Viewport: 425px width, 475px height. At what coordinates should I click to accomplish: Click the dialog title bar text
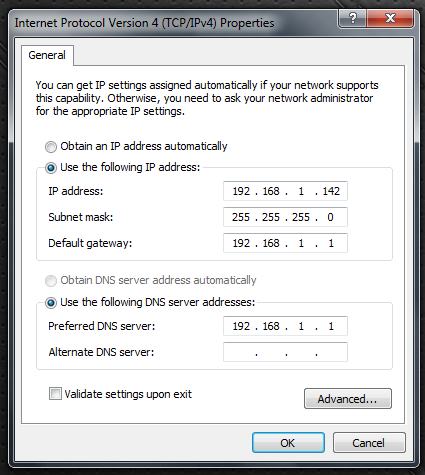click(144, 23)
